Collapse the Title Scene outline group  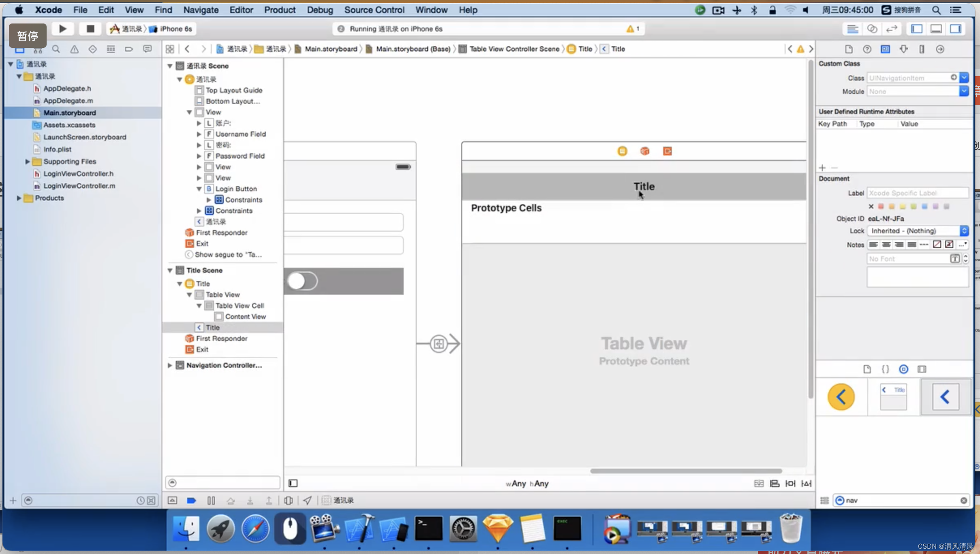point(170,270)
